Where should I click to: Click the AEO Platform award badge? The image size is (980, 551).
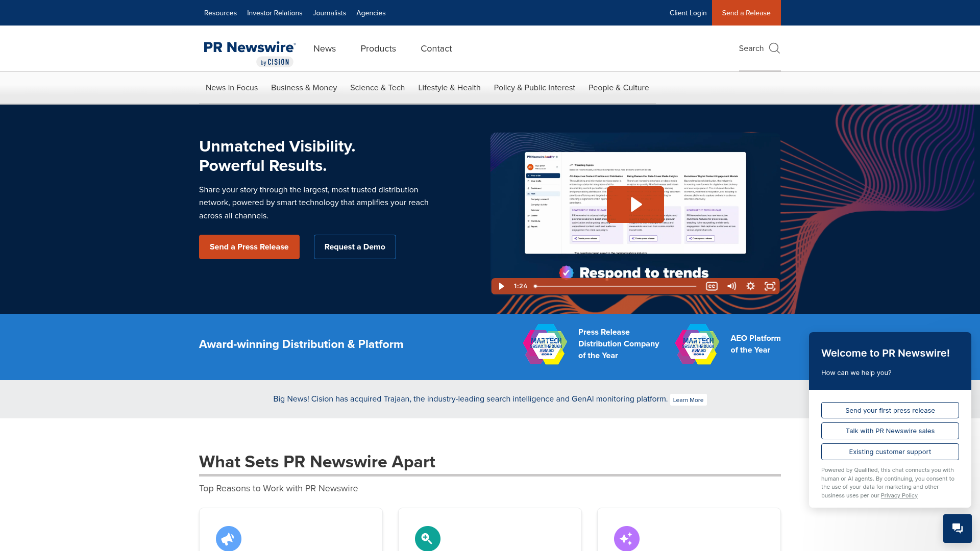697,344
